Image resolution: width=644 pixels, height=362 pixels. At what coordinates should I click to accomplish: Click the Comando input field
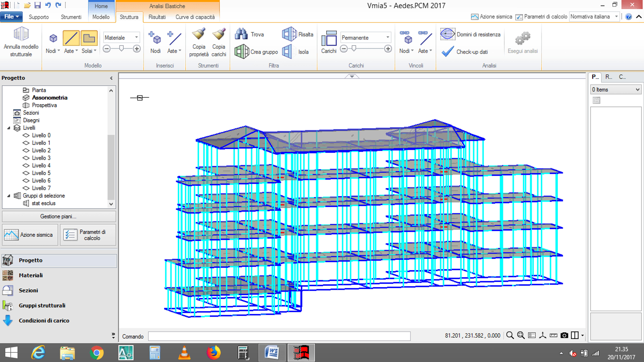[279, 336]
